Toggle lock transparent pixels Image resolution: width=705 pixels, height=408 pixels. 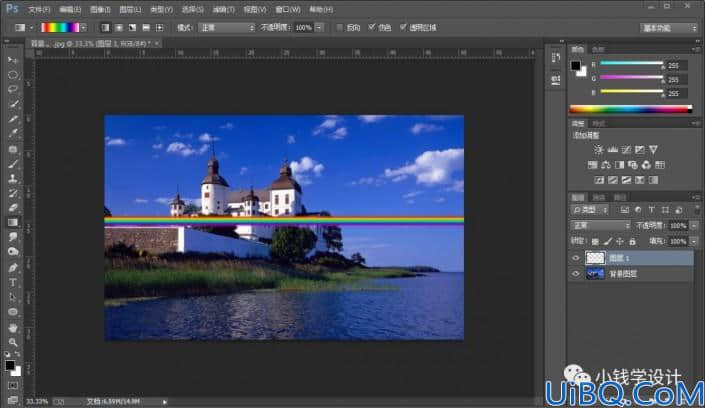(x=595, y=242)
